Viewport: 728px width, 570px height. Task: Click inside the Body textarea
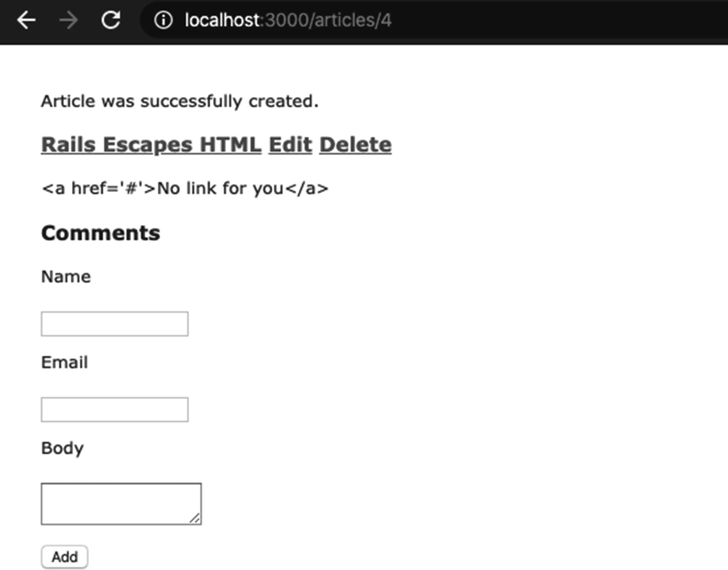coord(121,504)
